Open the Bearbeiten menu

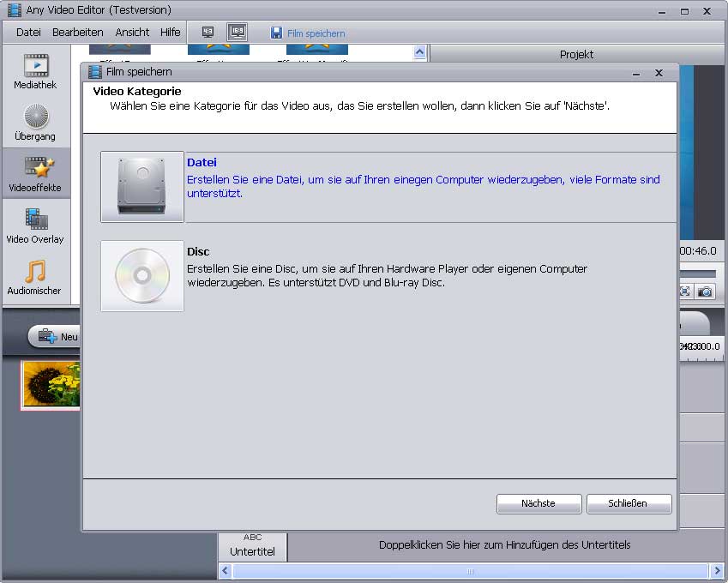(77, 32)
